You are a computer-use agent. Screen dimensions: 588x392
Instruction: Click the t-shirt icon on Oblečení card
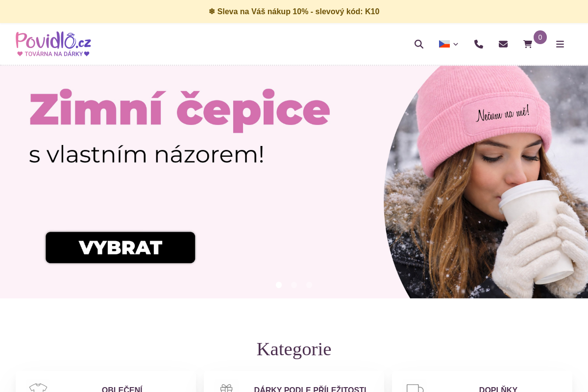click(38, 389)
